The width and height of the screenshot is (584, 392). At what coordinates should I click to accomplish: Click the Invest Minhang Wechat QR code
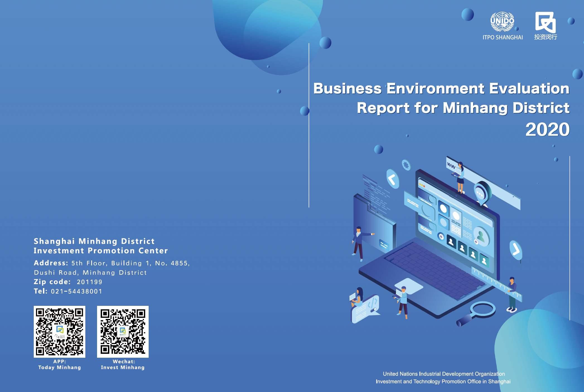123,331
